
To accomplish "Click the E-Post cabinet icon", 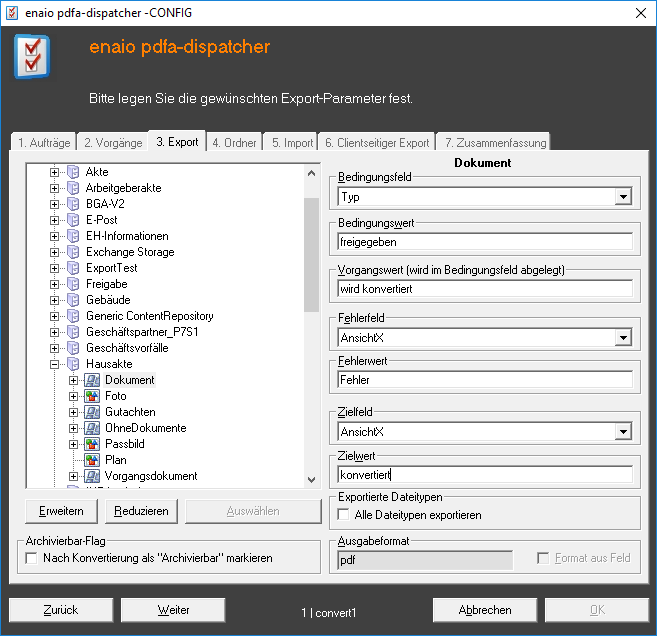I will [x=73, y=220].
